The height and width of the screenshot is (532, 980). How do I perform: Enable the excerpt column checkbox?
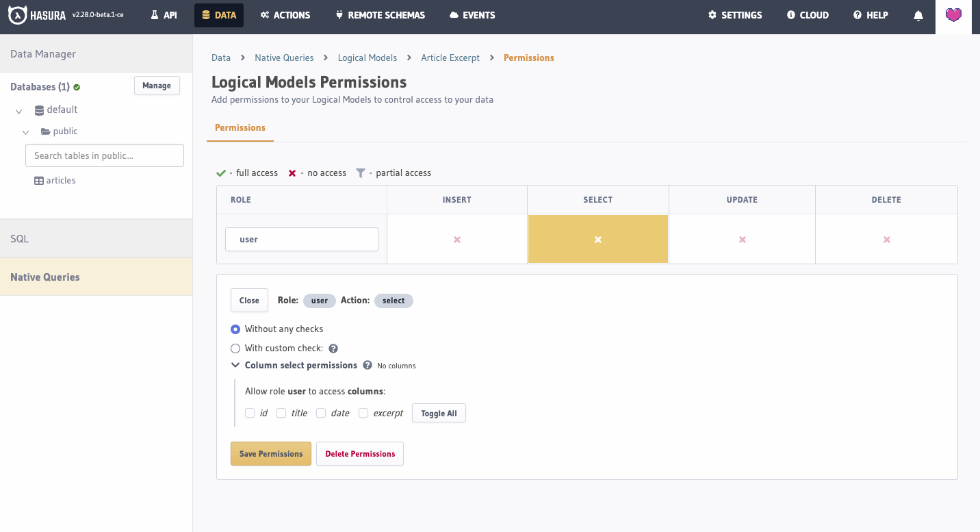click(363, 414)
